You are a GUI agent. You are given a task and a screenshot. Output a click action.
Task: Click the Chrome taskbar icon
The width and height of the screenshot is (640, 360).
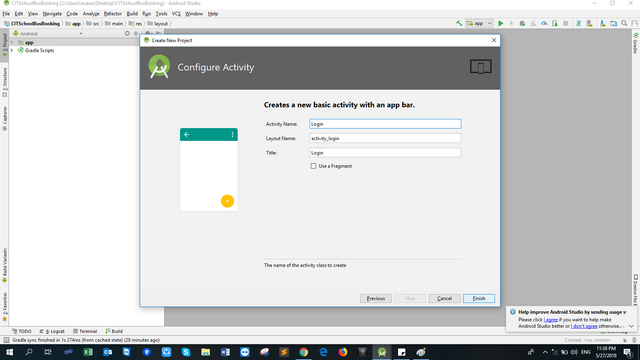coord(303,352)
